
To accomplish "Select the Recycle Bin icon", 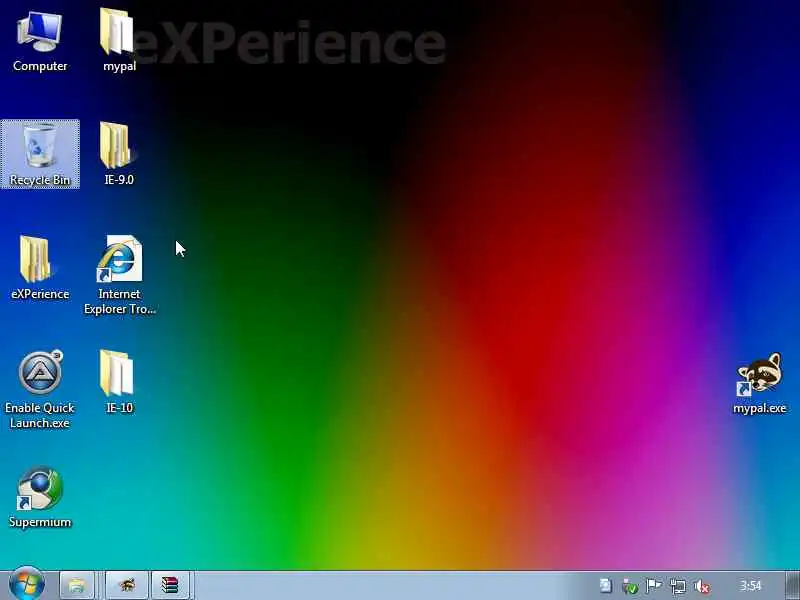I will tap(40, 154).
